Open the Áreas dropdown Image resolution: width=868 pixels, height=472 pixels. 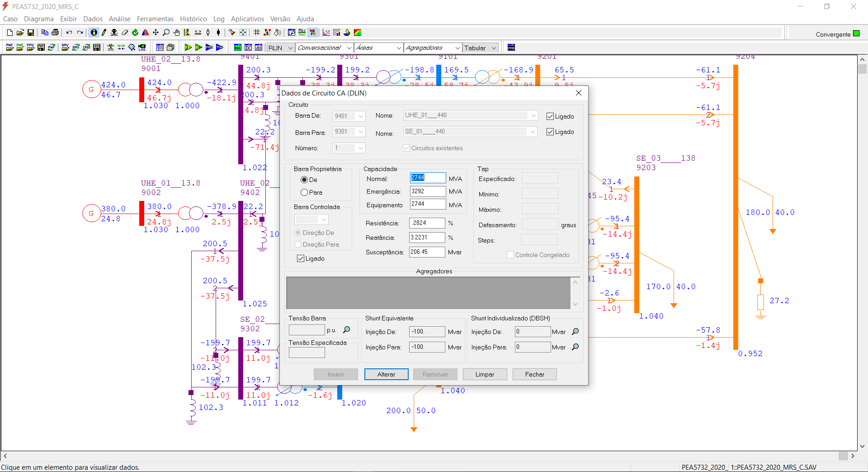[399, 48]
